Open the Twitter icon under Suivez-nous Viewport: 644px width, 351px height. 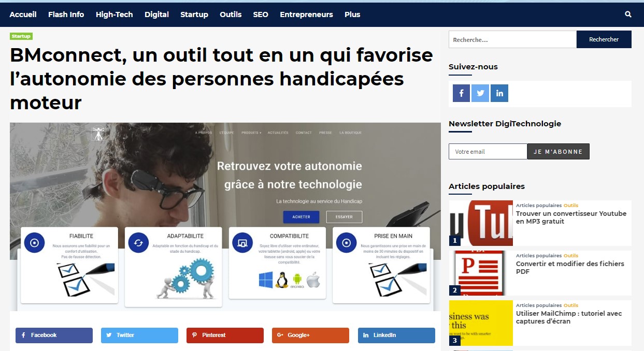[480, 93]
